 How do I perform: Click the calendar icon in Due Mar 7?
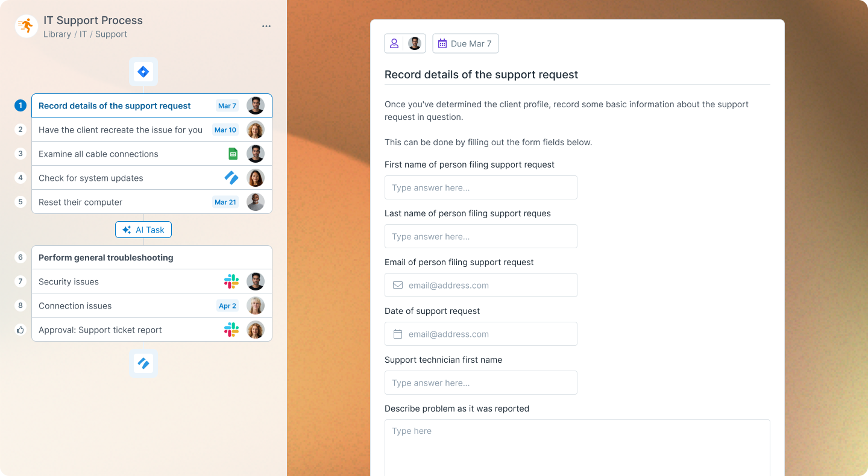(x=442, y=43)
